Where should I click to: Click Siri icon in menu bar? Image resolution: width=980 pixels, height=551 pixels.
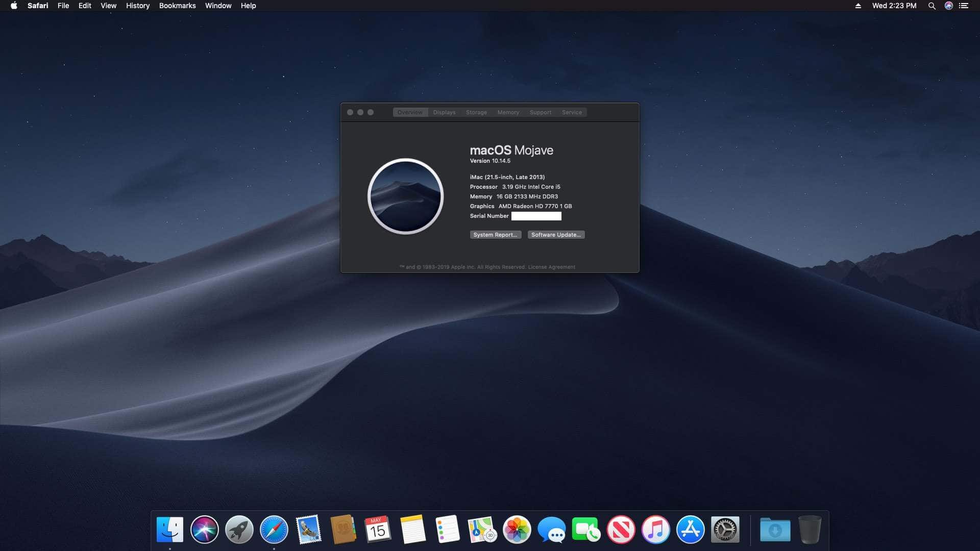949,6
